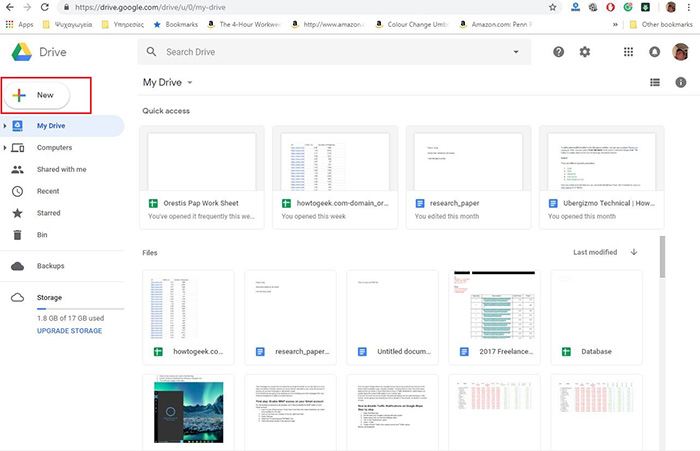Bookmark this page with star icon
The width and height of the screenshot is (700, 451).
[x=553, y=6]
